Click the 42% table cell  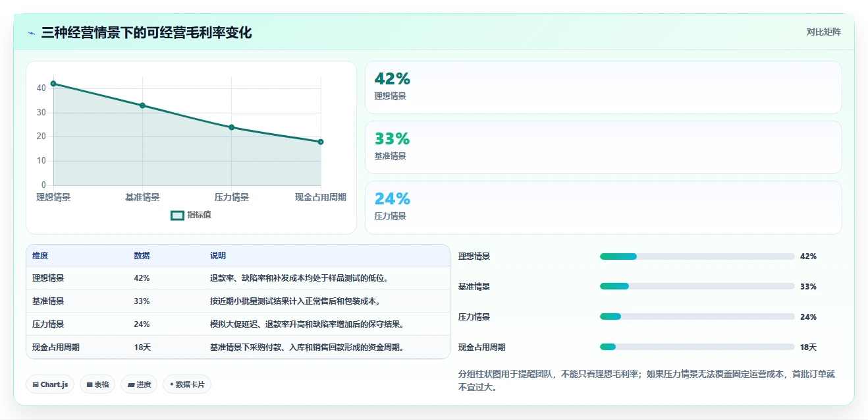click(x=142, y=278)
